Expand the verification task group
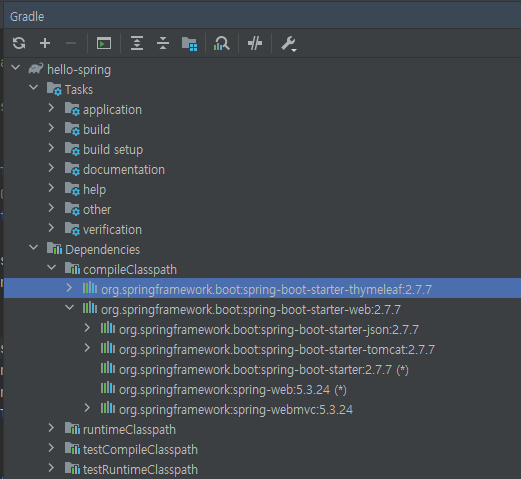Screen dimensions: 521x479 tap(51, 228)
